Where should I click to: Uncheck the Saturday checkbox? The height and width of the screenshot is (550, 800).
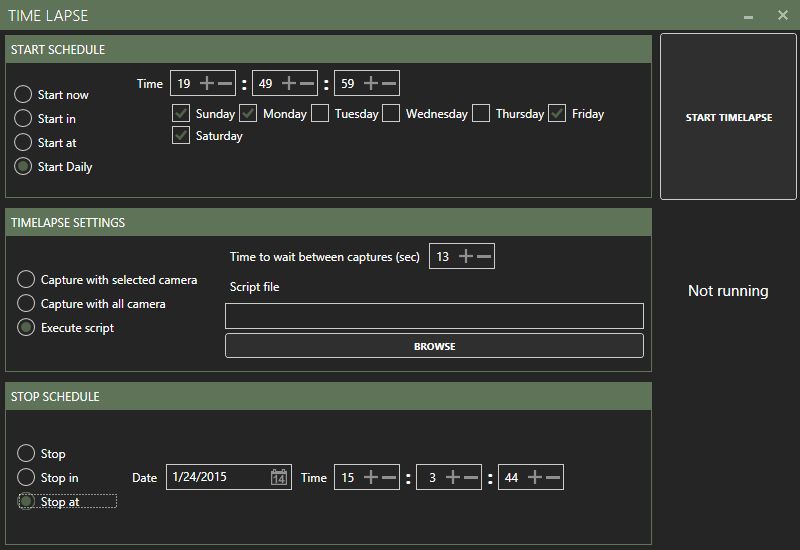tap(181, 135)
